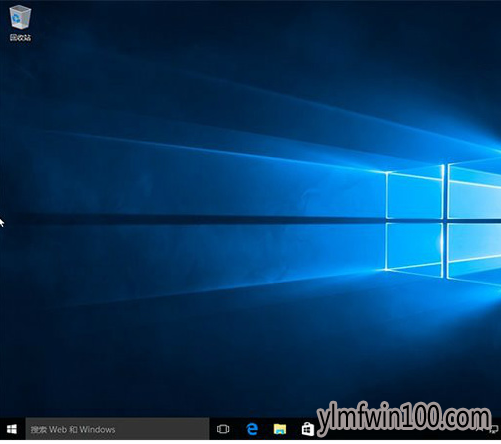
Task: Open the Recycle Bin desktop icon
Action: coord(20,23)
